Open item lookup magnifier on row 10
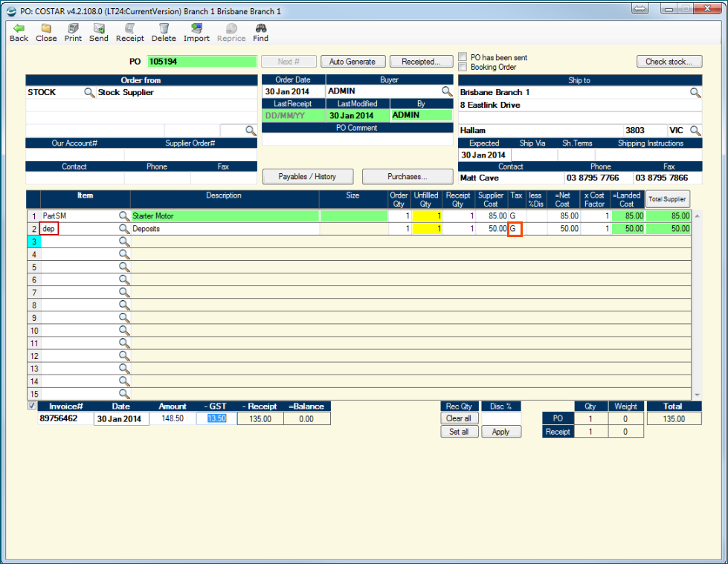This screenshot has height=564, width=728. coord(123,330)
